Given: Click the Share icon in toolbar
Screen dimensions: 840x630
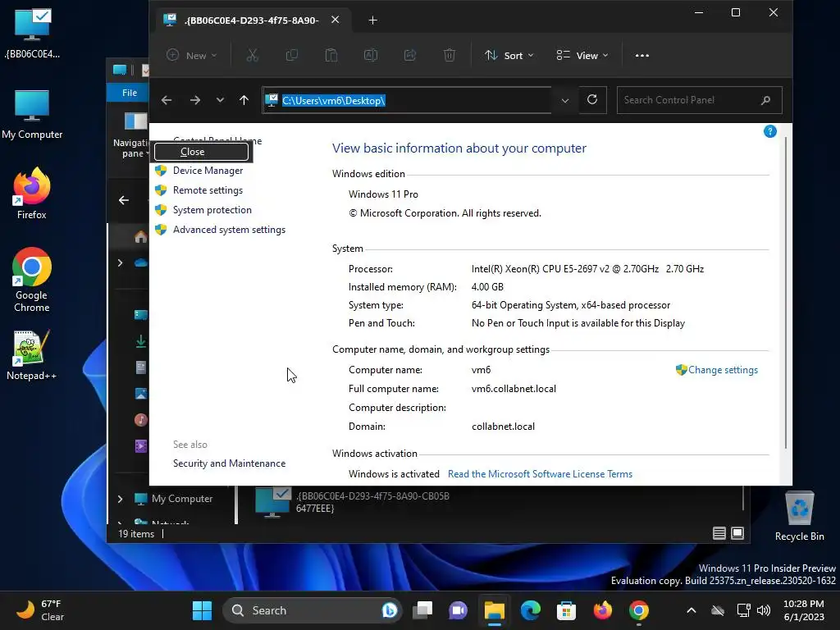Looking at the screenshot, I should tap(410, 55).
